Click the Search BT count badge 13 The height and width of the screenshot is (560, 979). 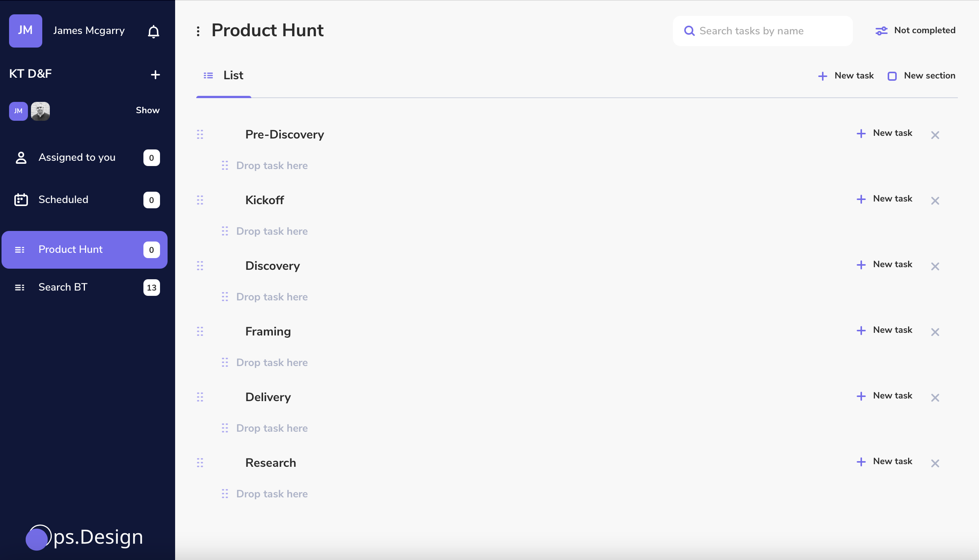pos(152,288)
